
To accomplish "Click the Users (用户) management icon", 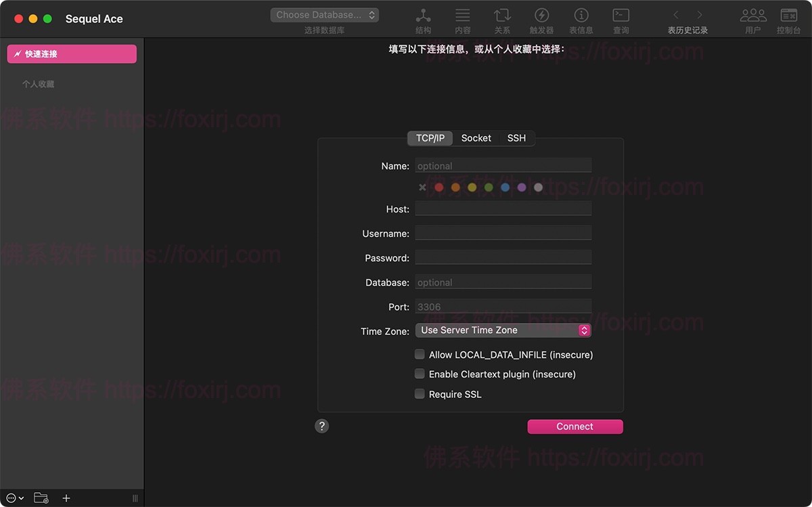I will pyautogui.click(x=752, y=15).
